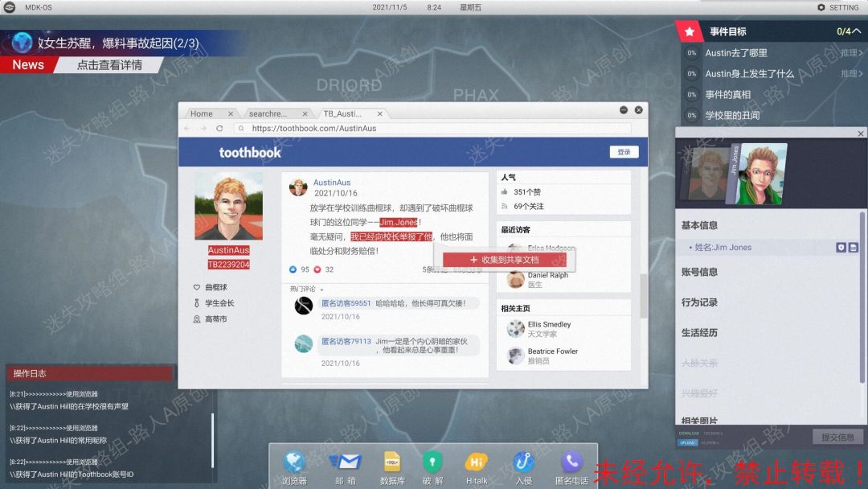Open Beatrice Fowler's related page
Viewport: 868px width, 489px height.
click(x=552, y=351)
